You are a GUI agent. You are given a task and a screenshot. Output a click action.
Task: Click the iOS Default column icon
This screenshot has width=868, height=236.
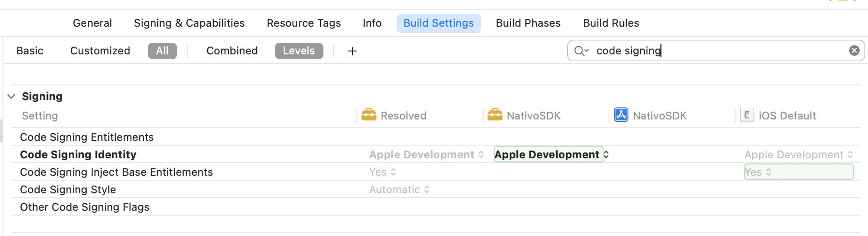[x=747, y=115]
